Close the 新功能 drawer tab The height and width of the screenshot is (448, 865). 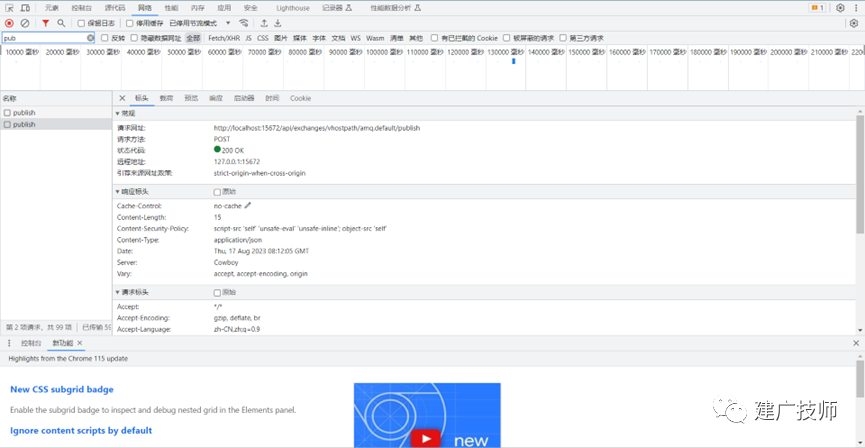[x=80, y=343]
